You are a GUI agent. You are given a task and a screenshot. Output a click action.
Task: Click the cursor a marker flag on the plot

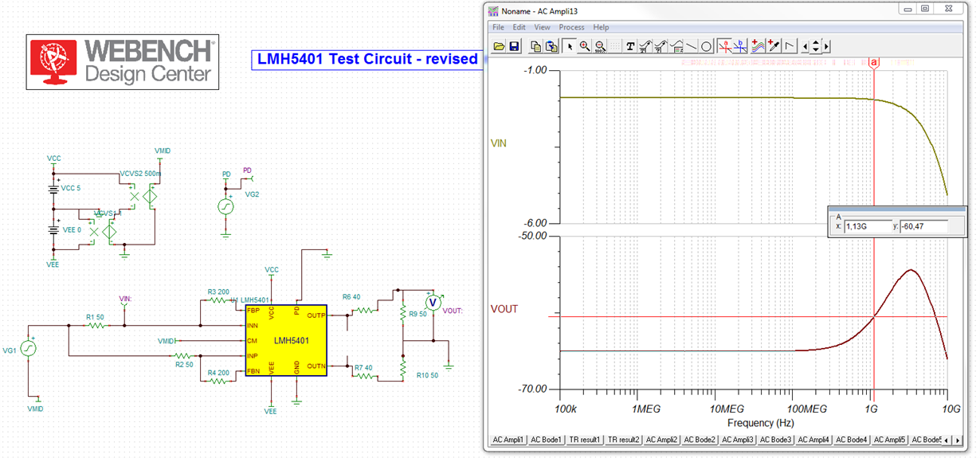pyautogui.click(x=874, y=62)
